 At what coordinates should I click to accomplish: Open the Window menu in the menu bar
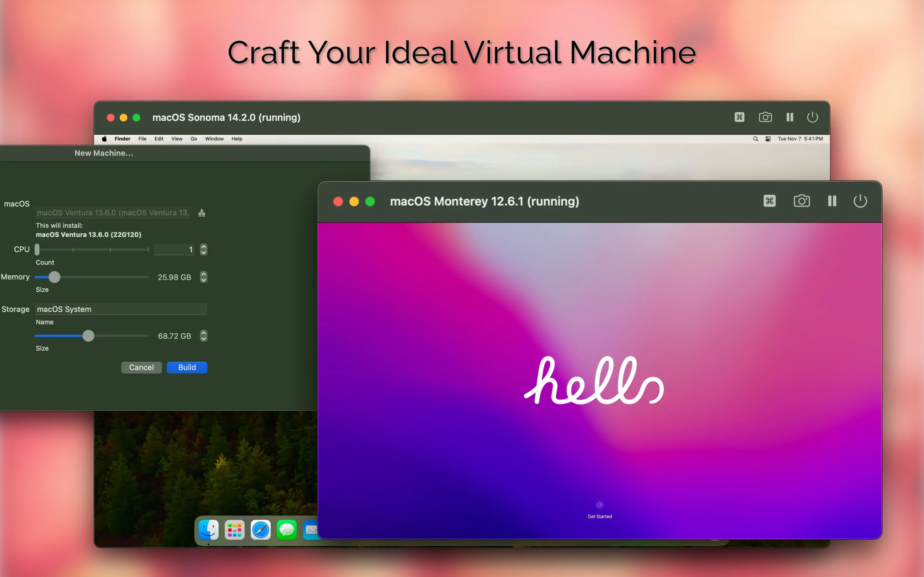[x=214, y=139]
